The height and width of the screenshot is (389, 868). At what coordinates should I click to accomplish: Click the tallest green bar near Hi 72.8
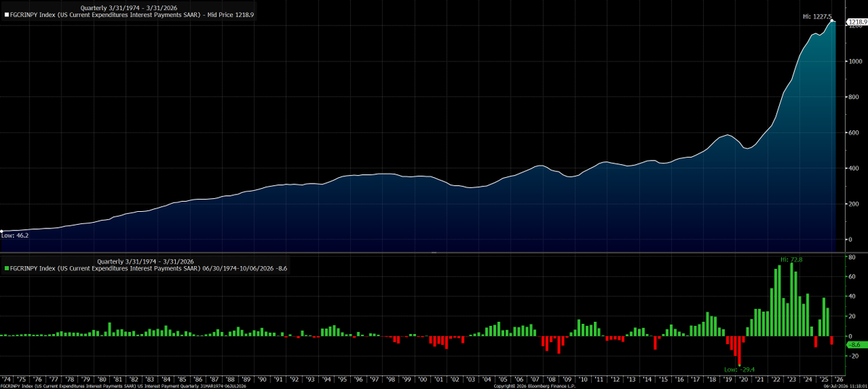[x=791, y=299]
